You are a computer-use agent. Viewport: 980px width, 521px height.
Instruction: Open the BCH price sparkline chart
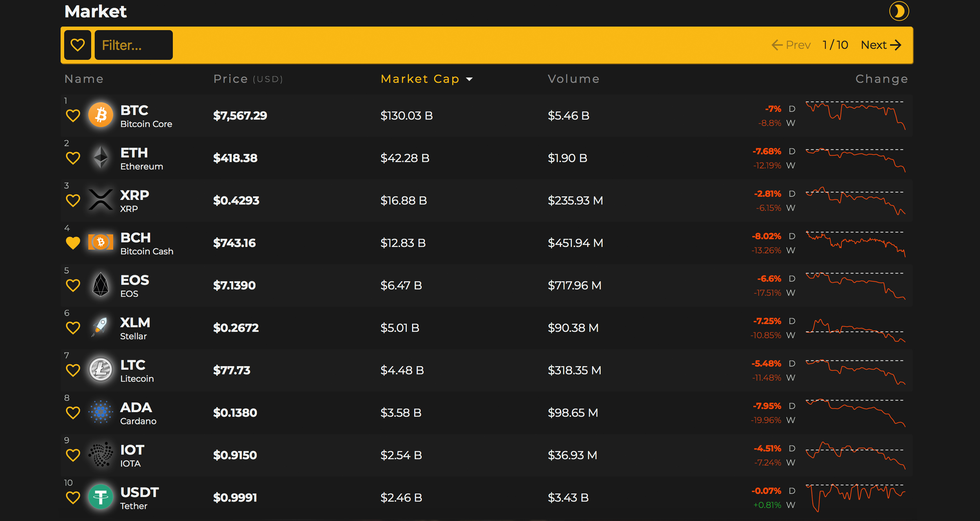[855, 244]
